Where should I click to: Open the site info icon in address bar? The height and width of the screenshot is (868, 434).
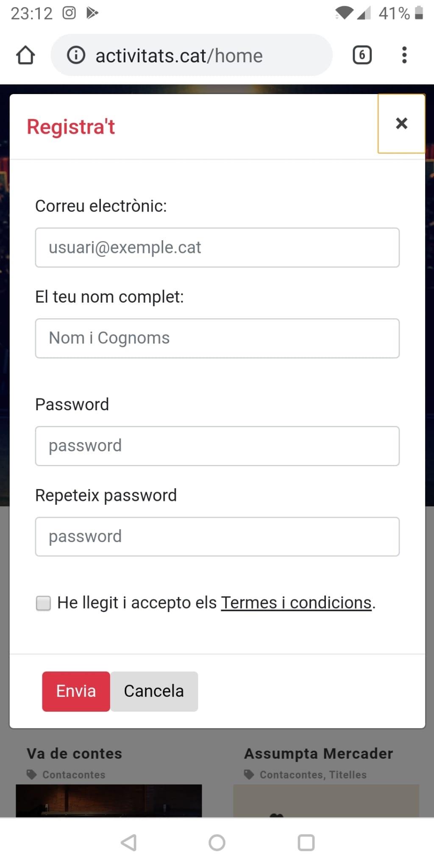(76, 55)
